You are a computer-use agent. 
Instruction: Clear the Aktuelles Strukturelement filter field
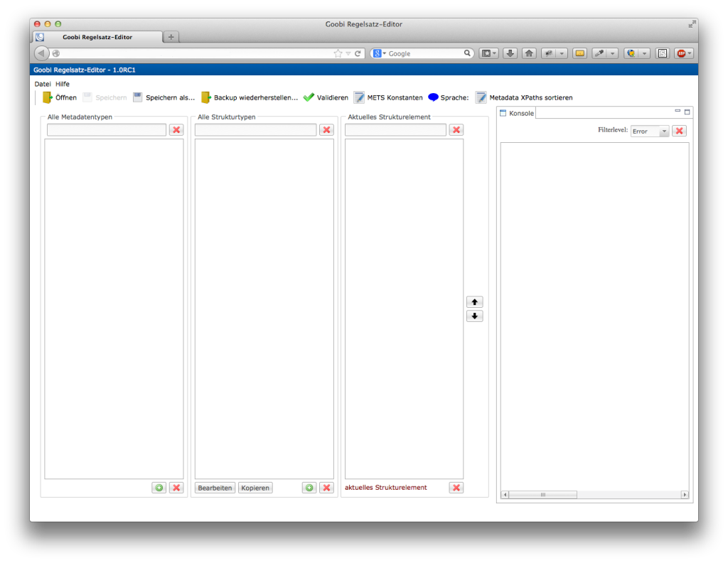pyautogui.click(x=456, y=130)
